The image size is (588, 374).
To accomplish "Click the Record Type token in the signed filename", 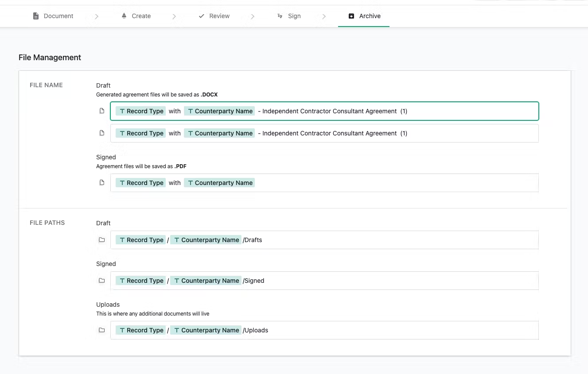I will [x=140, y=182].
